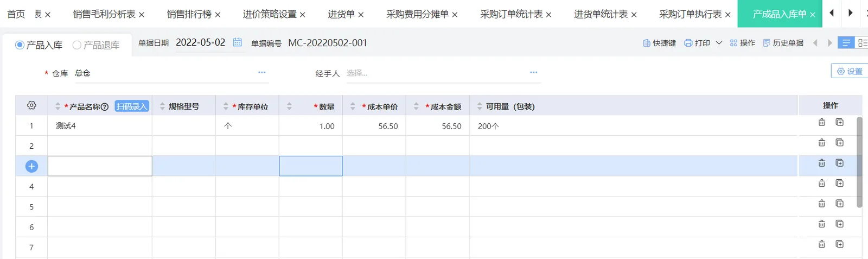Sort by the 成本单价 column
The height and width of the screenshot is (259, 868).
(353, 107)
